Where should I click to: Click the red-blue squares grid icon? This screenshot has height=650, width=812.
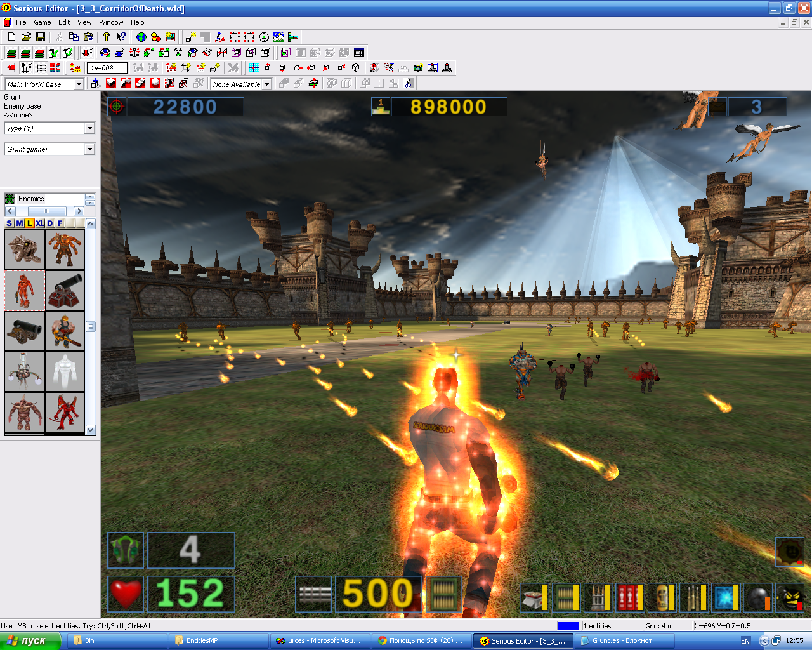click(x=55, y=68)
